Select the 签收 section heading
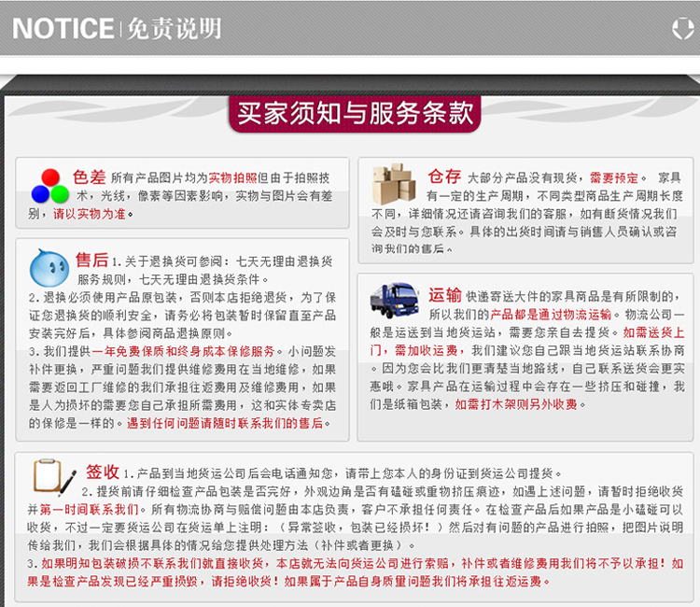Screen dimensions: 700x607 pyautogui.click(x=103, y=472)
